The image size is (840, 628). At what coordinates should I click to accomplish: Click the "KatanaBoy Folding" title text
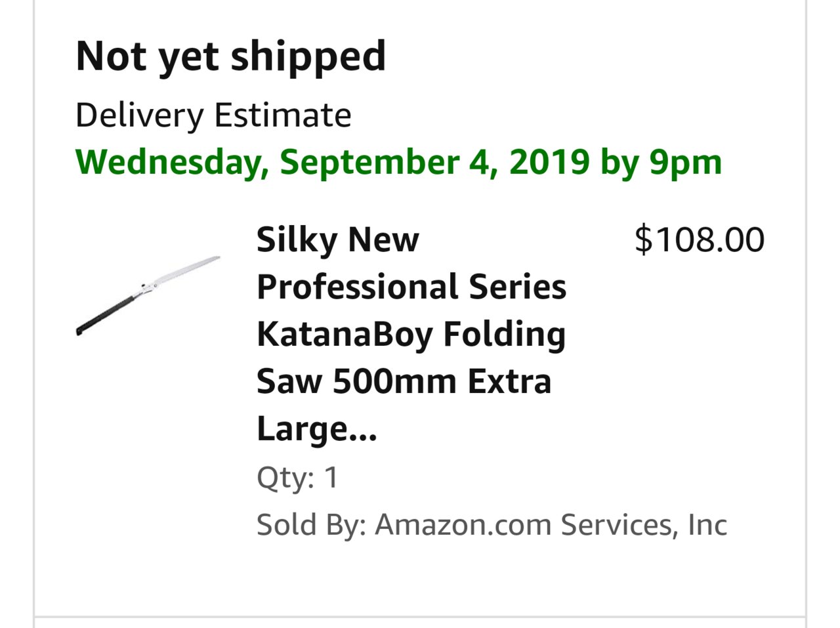tap(411, 334)
